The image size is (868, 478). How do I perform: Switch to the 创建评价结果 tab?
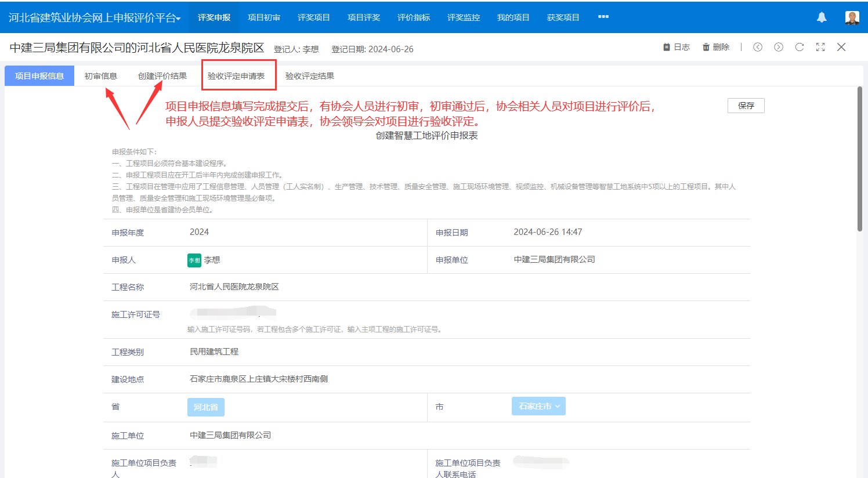162,76
